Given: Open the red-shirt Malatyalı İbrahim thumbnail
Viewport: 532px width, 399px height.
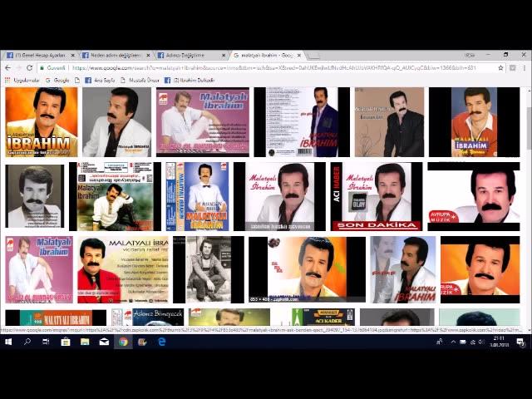Looking at the screenshot, I should click(x=475, y=122).
